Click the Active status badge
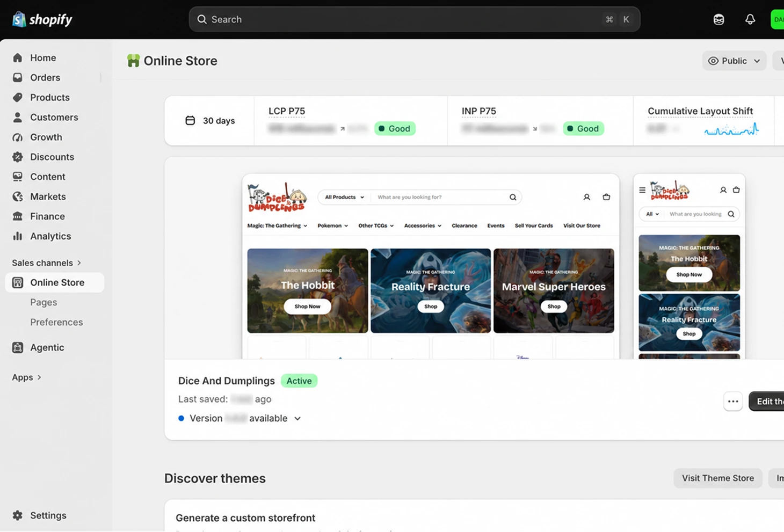The width and height of the screenshot is (784, 532). pyautogui.click(x=299, y=381)
